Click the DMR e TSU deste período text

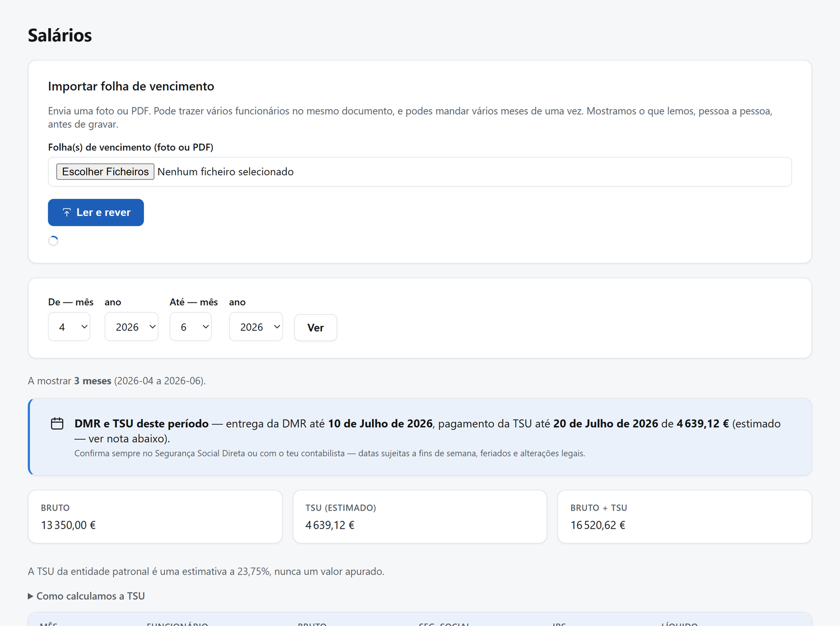tap(142, 424)
